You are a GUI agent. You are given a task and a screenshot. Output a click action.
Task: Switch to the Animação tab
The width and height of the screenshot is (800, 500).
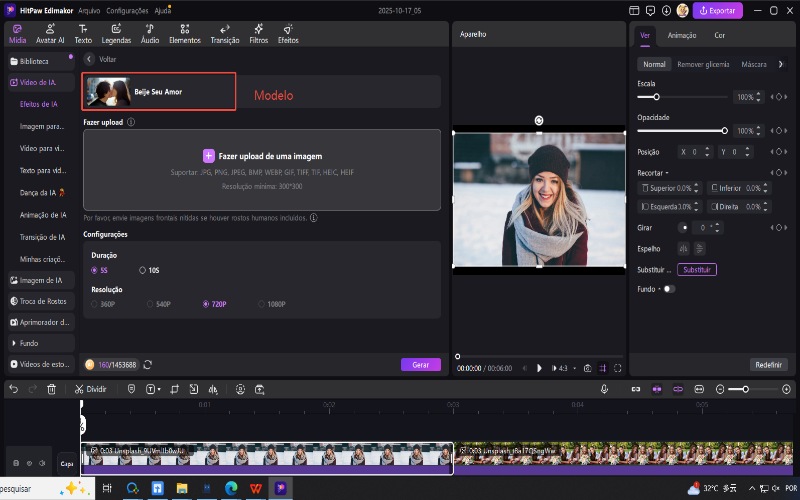682,35
